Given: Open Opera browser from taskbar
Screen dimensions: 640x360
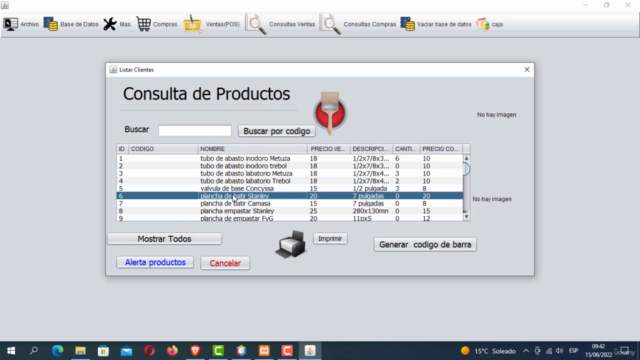Looking at the screenshot, I should coord(149,351).
